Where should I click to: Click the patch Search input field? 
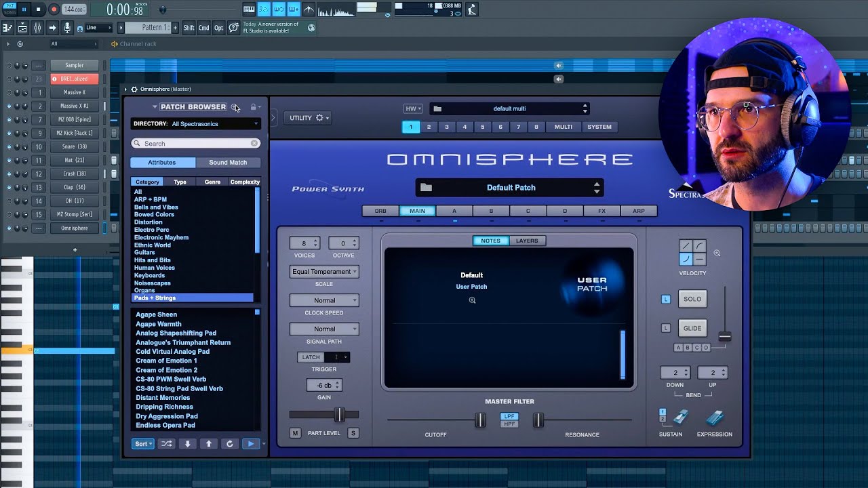coord(195,144)
